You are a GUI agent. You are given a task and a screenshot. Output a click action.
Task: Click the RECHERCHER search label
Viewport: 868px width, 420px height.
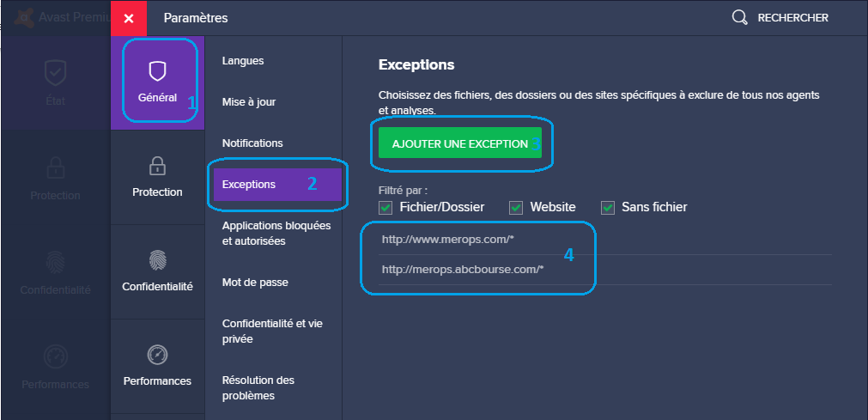[792, 18]
